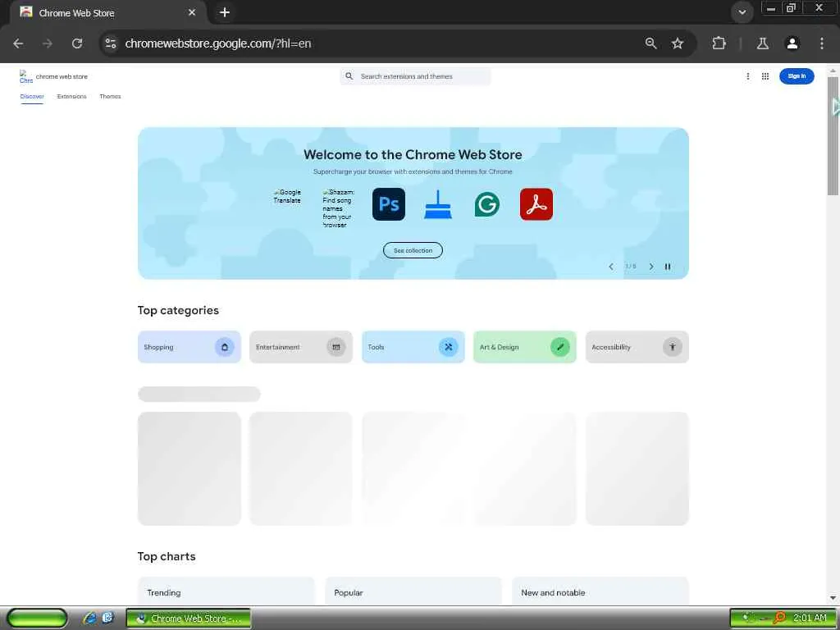
Task: Click the Chrome Web Store taskbar button
Action: [189, 619]
